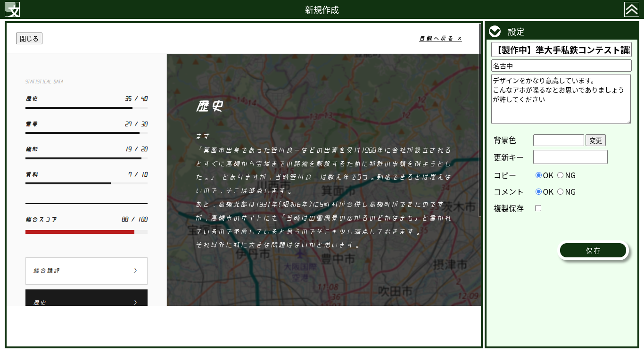The width and height of the screenshot is (644, 362).
Task: Collapse the 設定 panel with the chevron icon
Action: [x=495, y=32]
